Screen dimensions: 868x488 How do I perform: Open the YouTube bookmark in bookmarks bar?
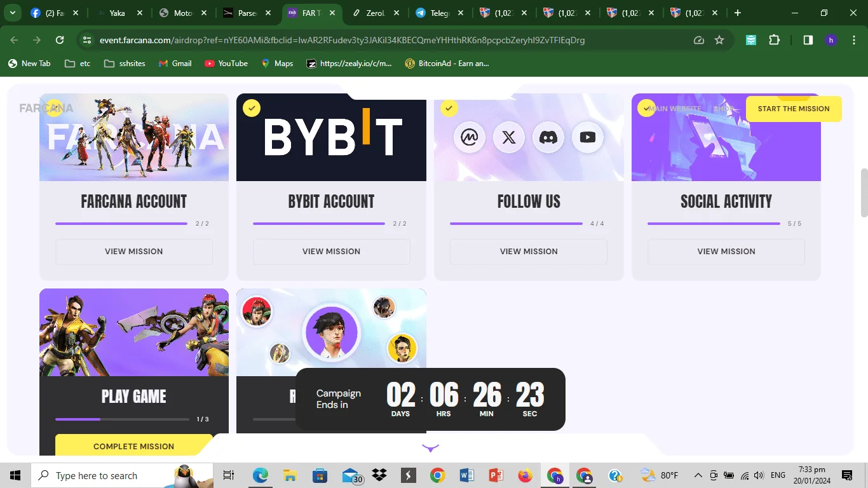coord(226,64)
